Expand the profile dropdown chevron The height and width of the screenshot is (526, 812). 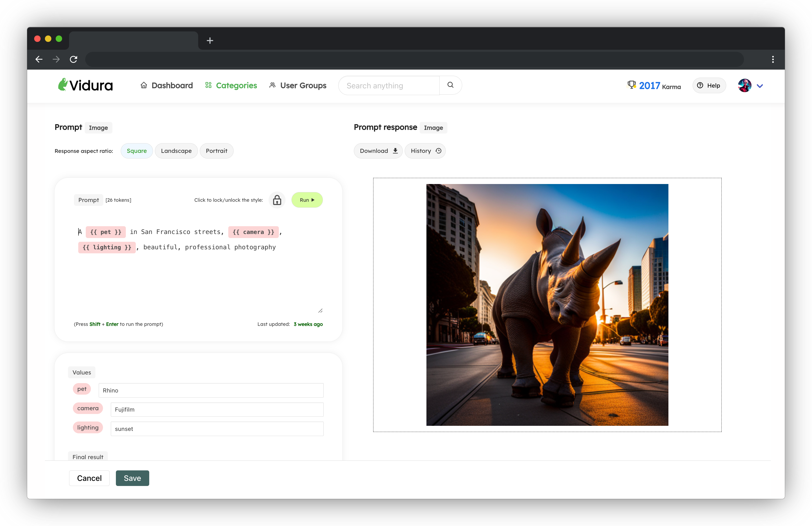pyautogui.click(x=760, y=86)
